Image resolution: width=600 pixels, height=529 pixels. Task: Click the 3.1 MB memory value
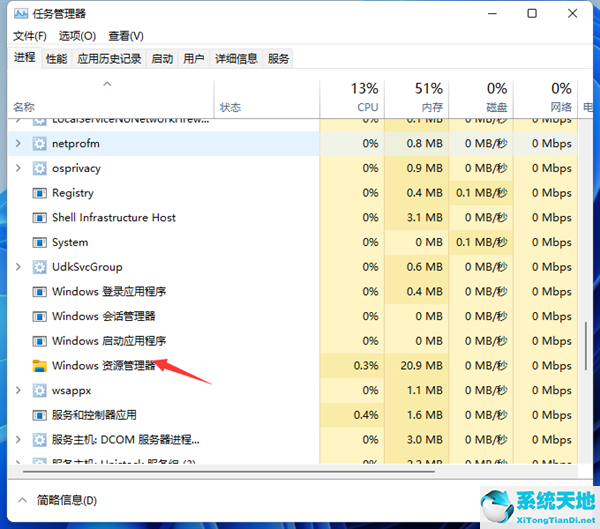tap(424, 218)
